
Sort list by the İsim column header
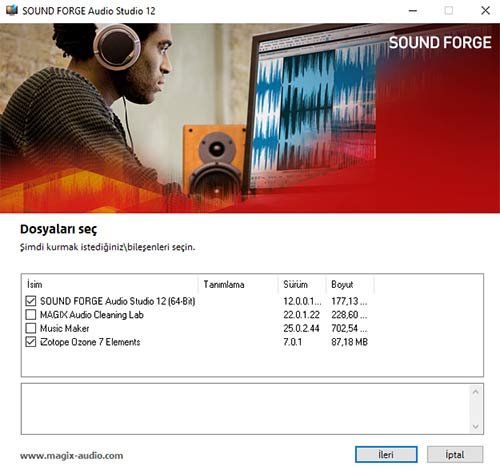110,284
